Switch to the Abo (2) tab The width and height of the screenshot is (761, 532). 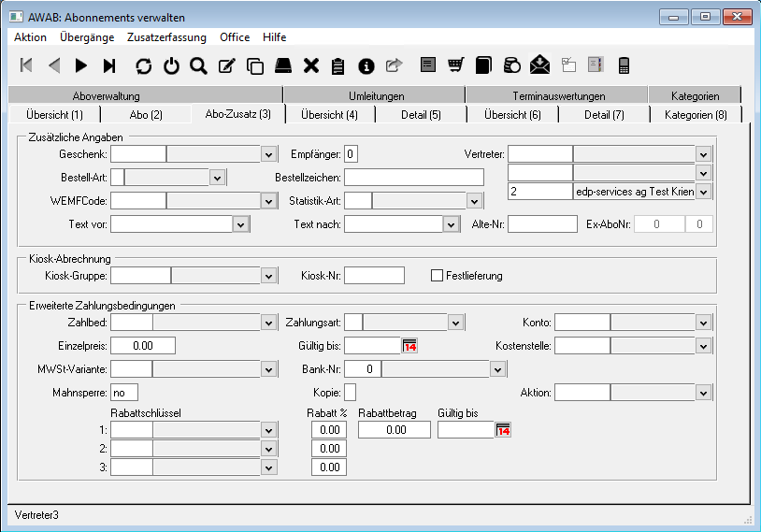point(145,114)
